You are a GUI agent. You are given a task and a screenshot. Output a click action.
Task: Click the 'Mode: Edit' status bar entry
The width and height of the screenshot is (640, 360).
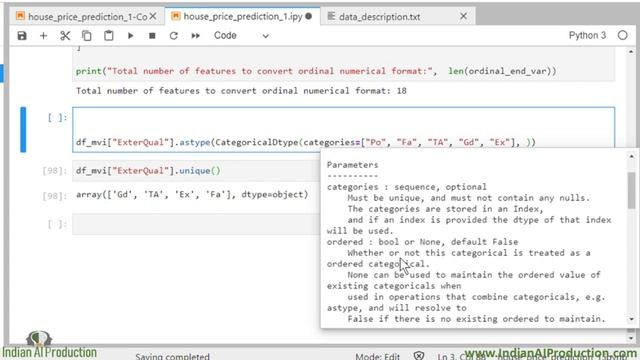pyautogui.click(x=378, y=356)
